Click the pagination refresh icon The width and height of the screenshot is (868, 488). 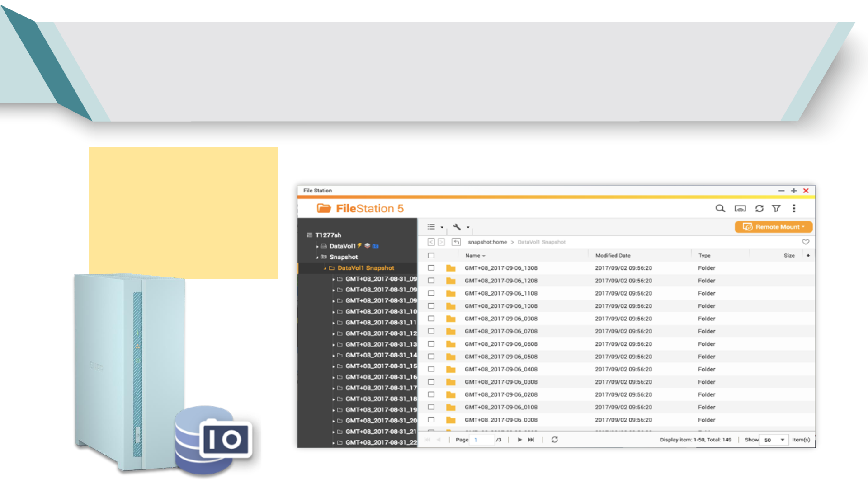(555, 440)
